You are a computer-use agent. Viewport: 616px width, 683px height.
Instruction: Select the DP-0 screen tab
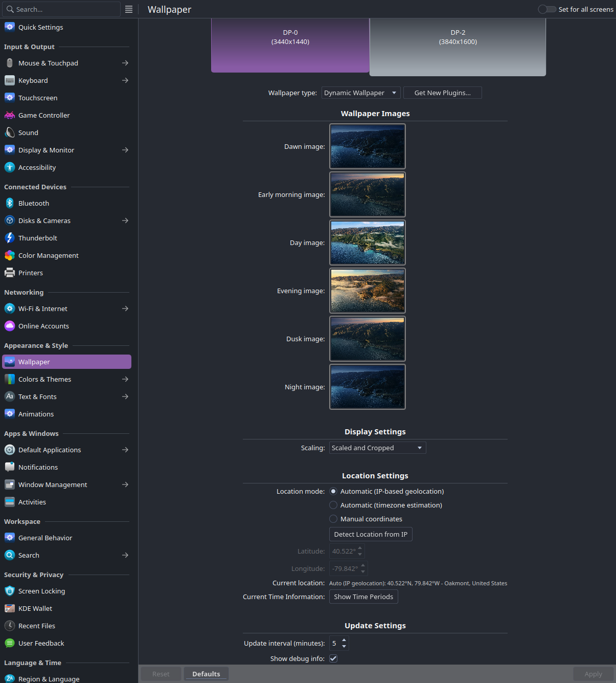pyautogui.click(x=290, y=46)
